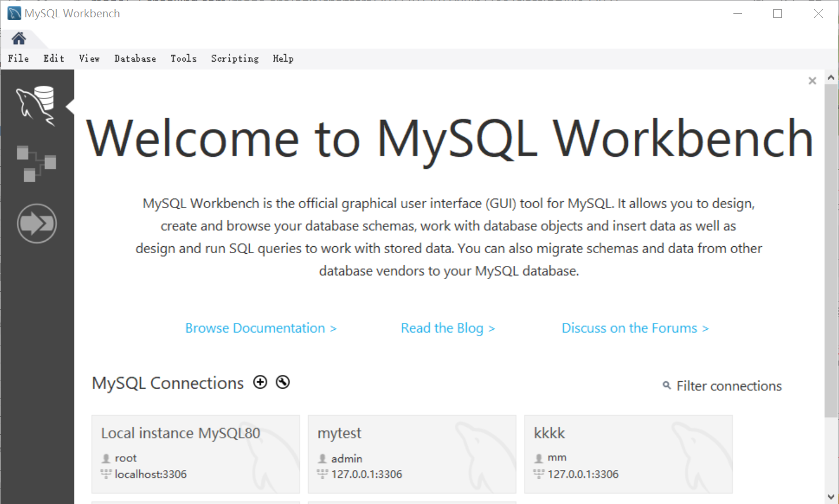Image resolution: width=839 pixels, height=504 pixels.
Task: Follow the Browse Documentation link
Action: (261, 328)
